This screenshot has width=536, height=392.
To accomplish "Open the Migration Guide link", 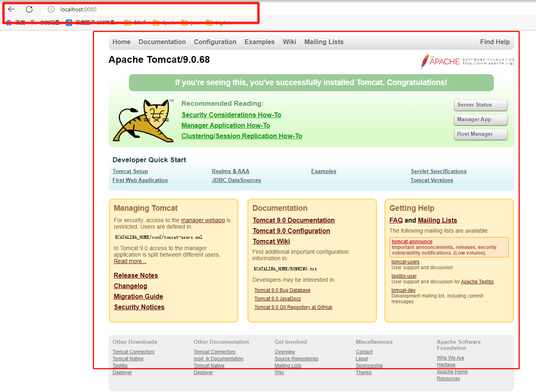I will pos(139,297).
